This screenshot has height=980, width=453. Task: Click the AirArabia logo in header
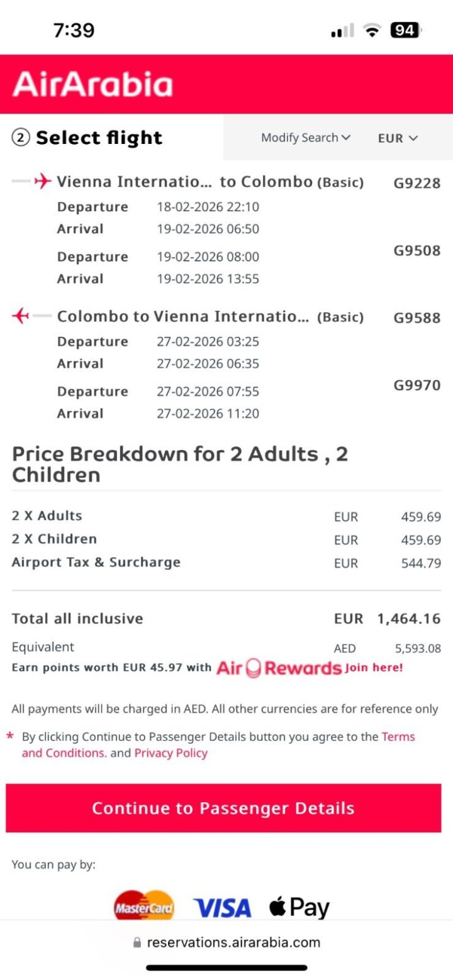point(92,85)
